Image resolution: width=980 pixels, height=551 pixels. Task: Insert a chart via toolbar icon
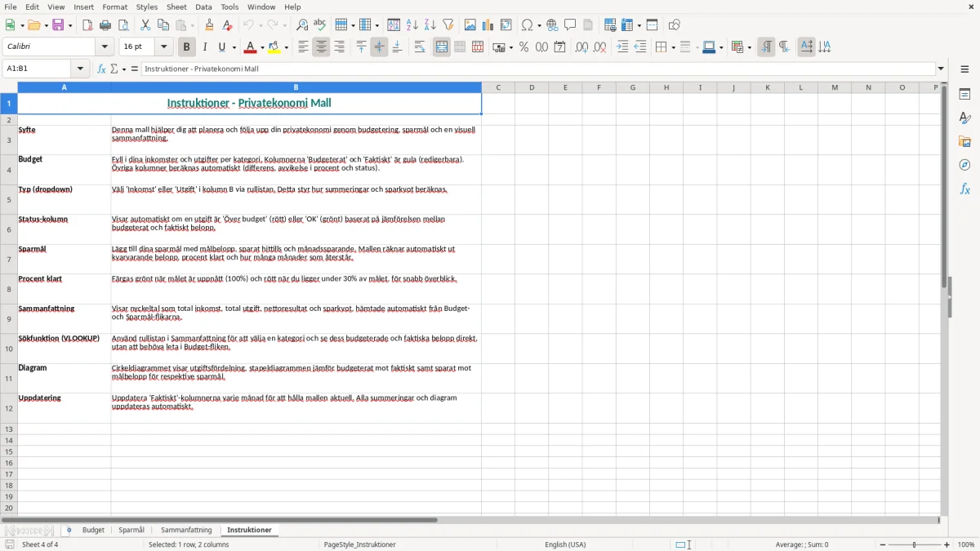pyautogui.click(x=488, y=25)
